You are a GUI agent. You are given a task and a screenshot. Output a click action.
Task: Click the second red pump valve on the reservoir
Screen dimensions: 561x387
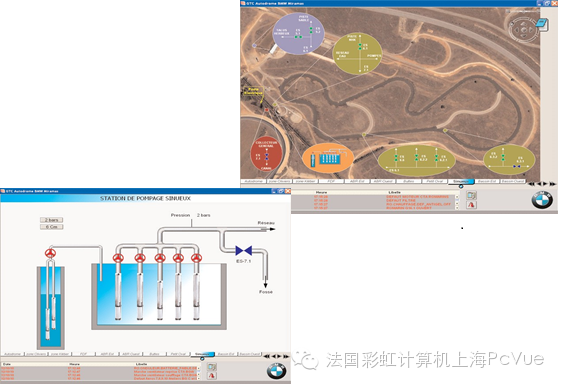pos(140,258)
